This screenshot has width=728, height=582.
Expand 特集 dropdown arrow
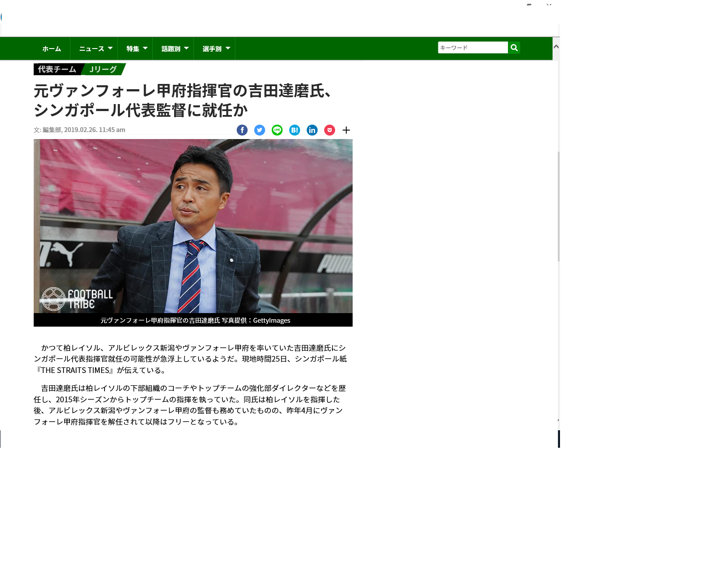coord(145,48)
